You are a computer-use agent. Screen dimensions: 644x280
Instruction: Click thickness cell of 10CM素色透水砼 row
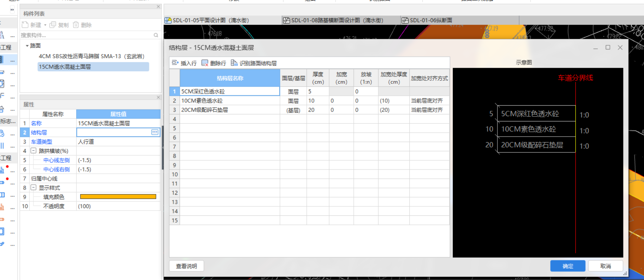[x=318, y=101]
